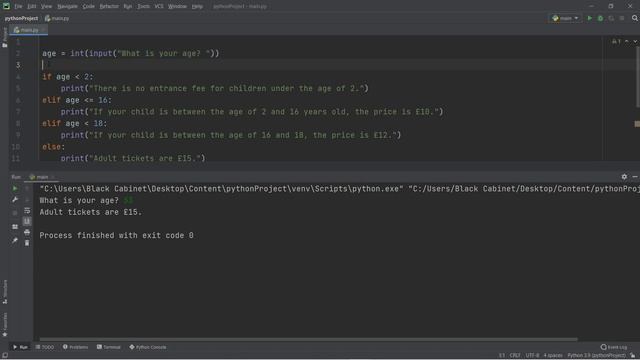Open the Project tool window from left stripe

(x=4, y=38)
